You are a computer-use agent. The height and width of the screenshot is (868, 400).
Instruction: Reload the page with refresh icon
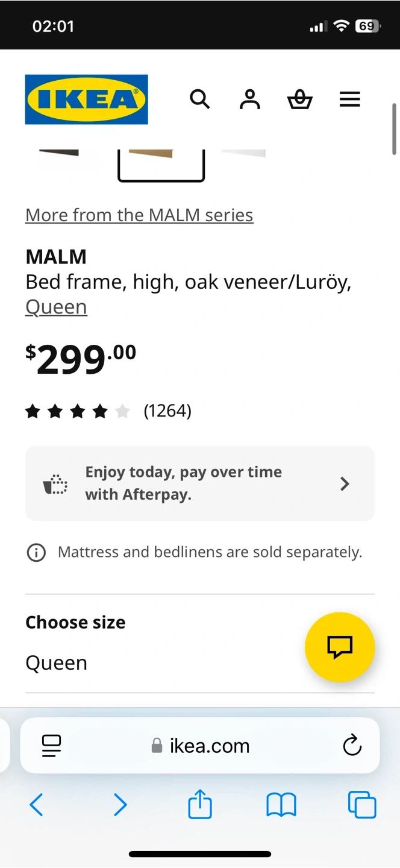point(352,746)
